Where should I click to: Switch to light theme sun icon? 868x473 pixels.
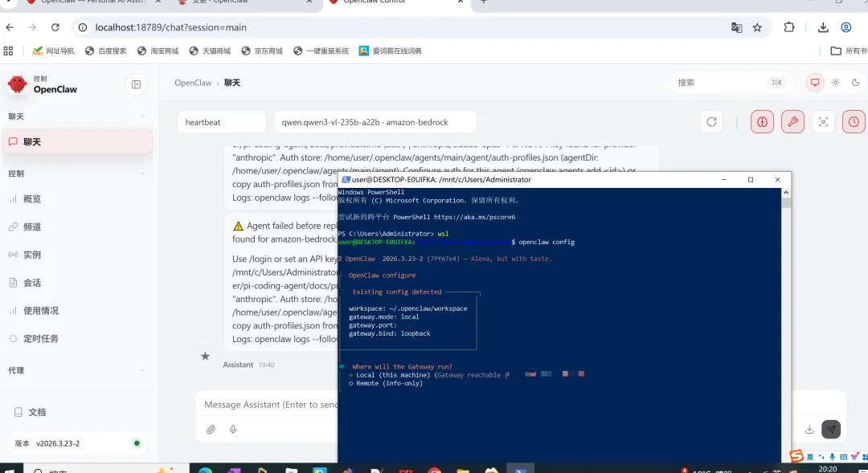[x=835, y=83]
